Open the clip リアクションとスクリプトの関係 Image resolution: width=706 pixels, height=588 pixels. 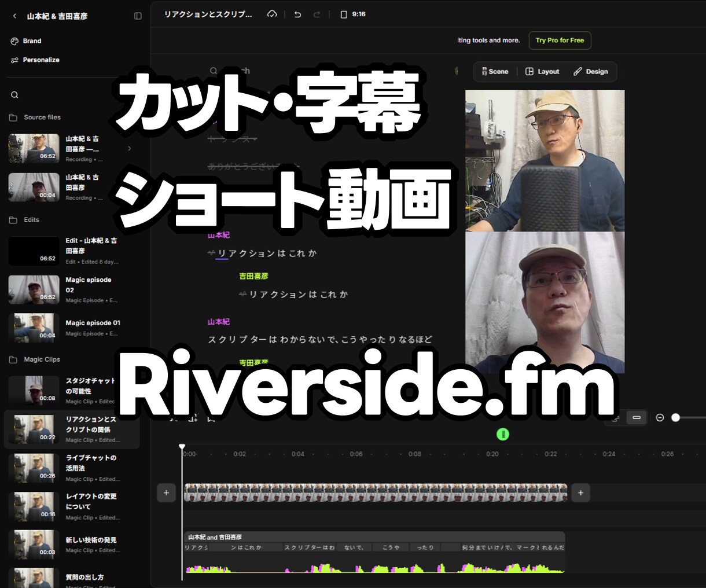coord(72,429)
